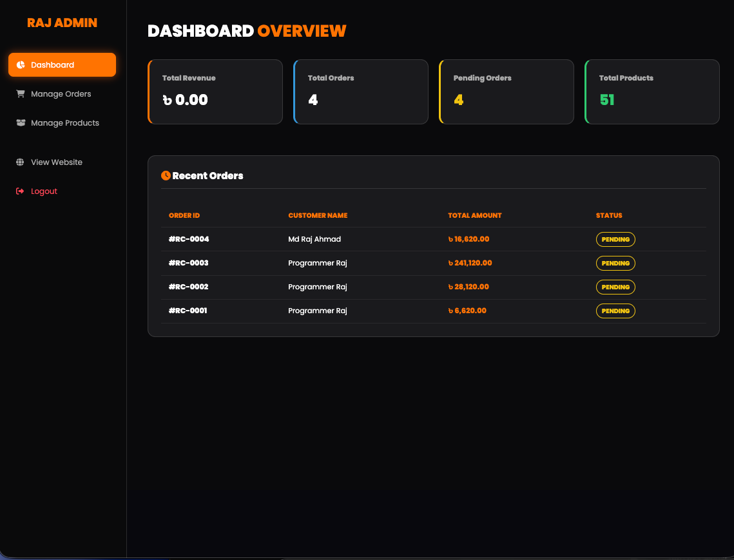Click the ৳ 0.00 revenue value
Screen dimensions: 734x560
[x=186, y=100]
